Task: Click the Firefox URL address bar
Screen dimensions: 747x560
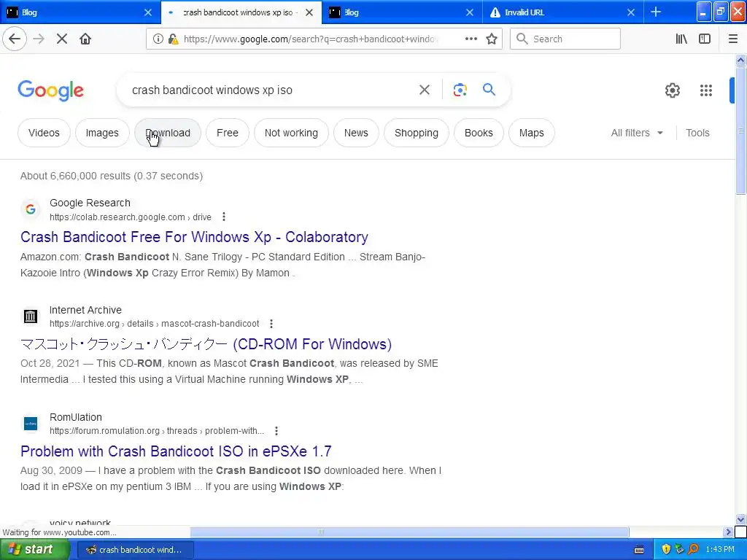Action: (312, 39)
